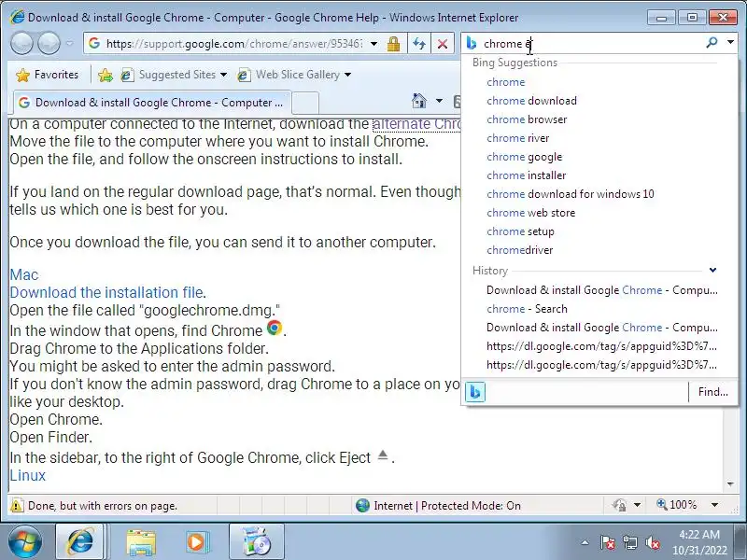Click the installer disc taskbar icon
This screenshot has height=560, width=747.
coord(256,542)
